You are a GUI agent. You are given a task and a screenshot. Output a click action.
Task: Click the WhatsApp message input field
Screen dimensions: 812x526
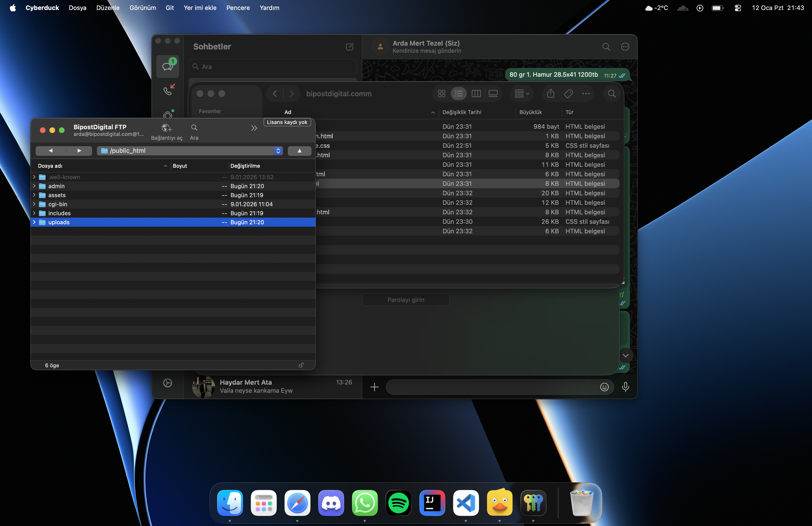tap(491, 387)
